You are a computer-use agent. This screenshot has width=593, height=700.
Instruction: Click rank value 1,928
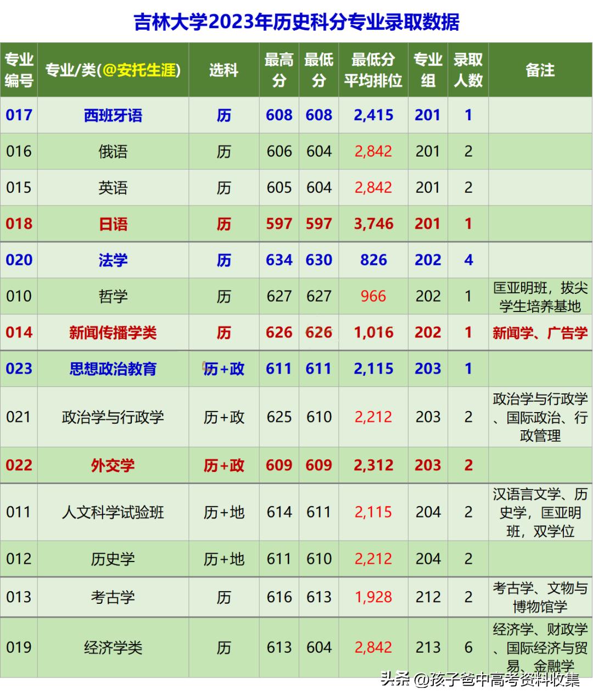click(373, 597)
